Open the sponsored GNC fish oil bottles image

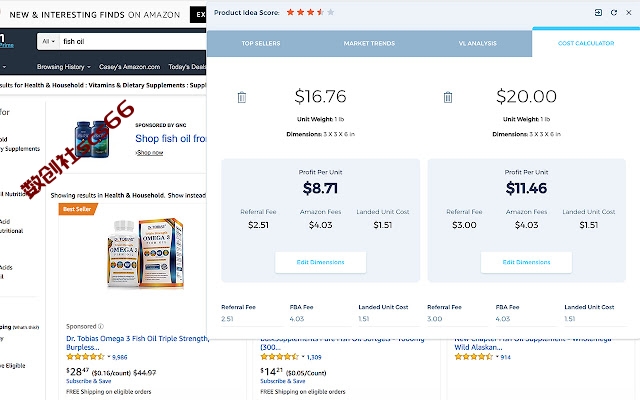[x=92, y=139]
